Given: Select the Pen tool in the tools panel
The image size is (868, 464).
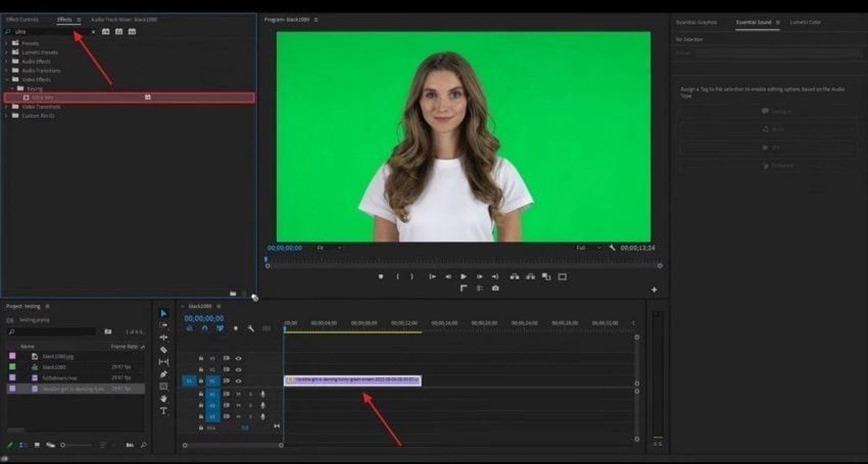Looking at the screenshot, I should point(163,374).
